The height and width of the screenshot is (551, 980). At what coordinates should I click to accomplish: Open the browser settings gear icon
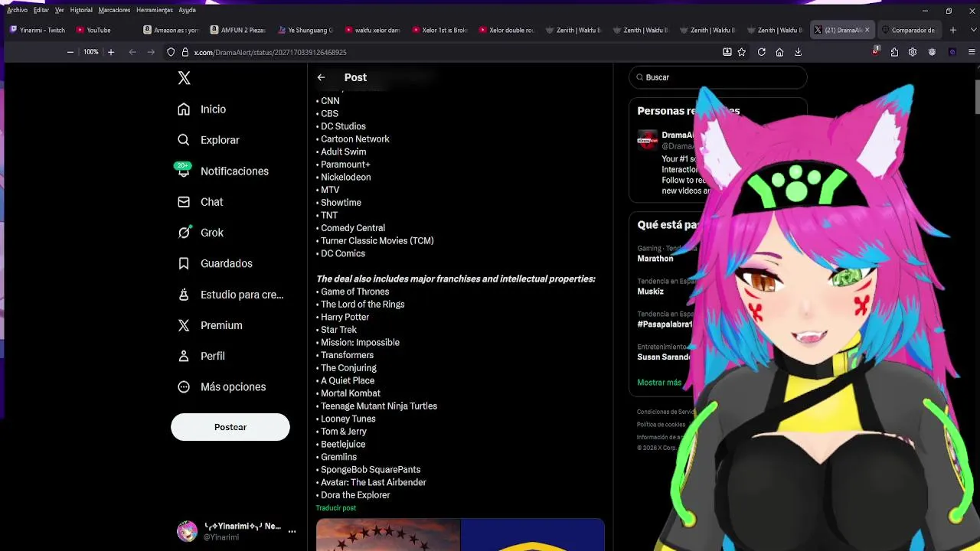[913, 52]
